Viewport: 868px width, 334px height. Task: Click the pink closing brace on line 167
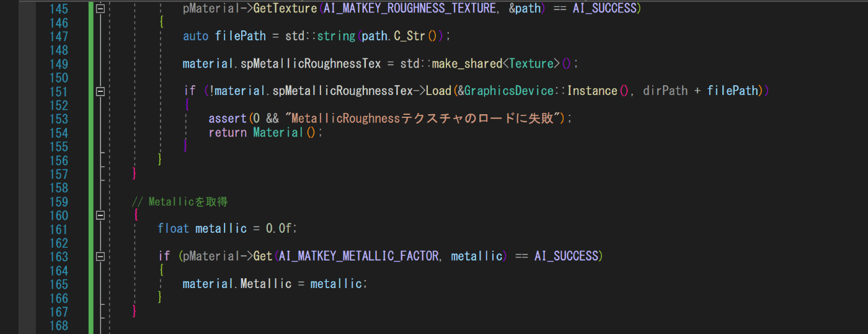[135, 311]
